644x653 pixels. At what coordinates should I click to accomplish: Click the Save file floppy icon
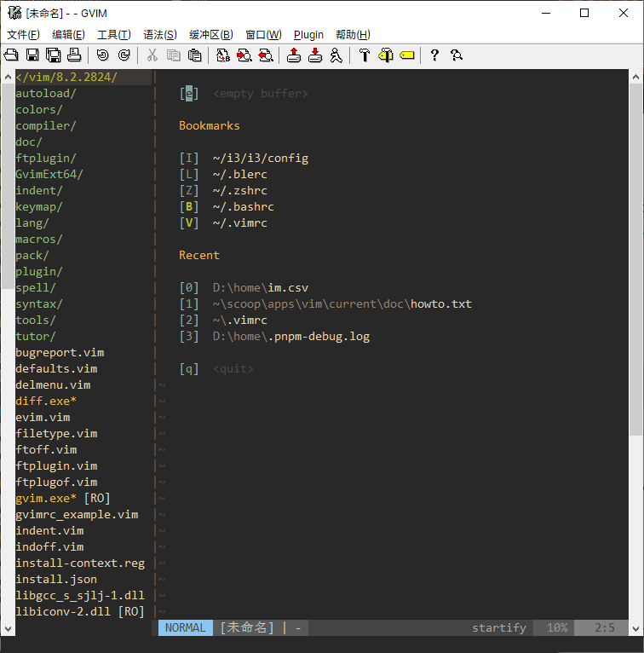[x=32, y=55]
